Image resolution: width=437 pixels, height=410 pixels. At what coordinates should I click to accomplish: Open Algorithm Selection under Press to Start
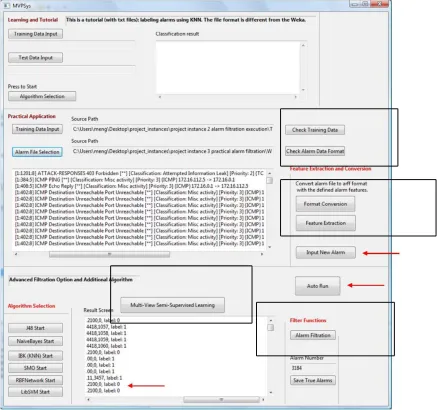pos(42,96)
